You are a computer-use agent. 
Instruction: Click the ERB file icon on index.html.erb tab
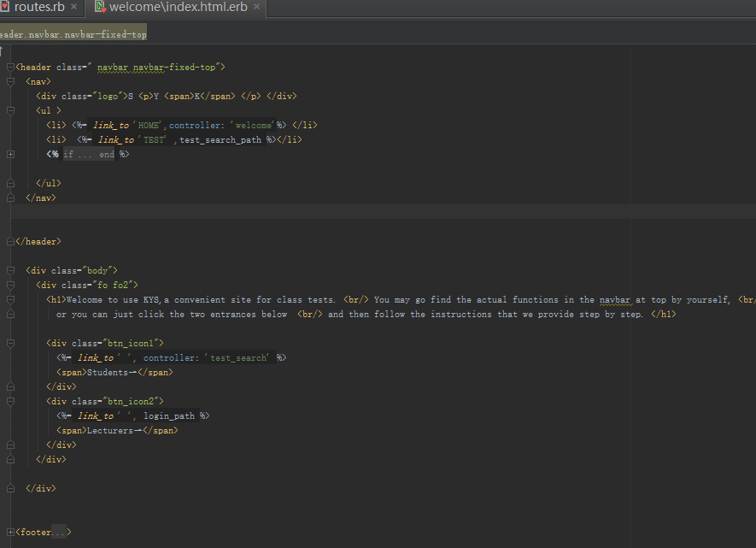point(100,8)
